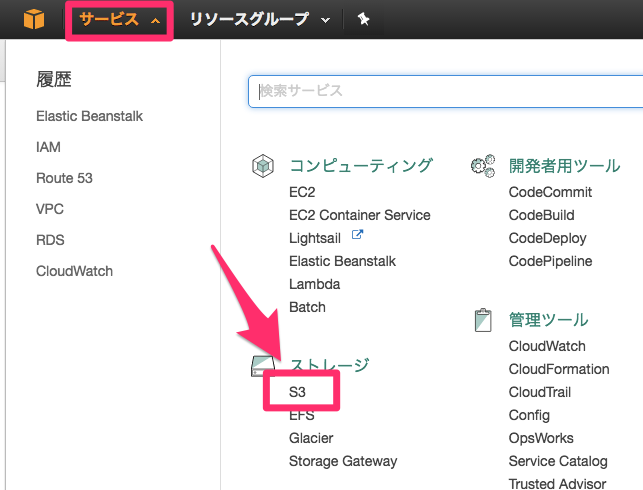Open RDS from history list
Screen dimensions: 643x490
50,240
